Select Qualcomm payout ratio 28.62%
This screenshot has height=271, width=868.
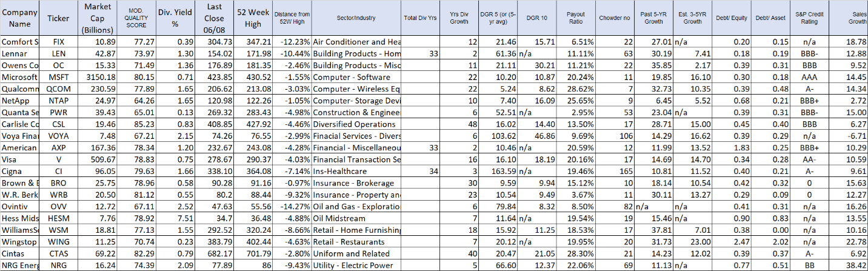[575, 89]
